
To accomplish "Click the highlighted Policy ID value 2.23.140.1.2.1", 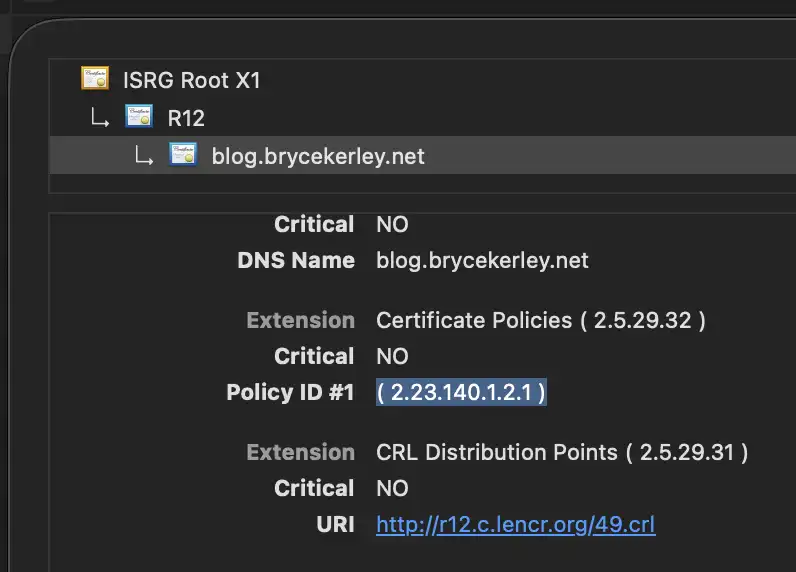I will [x=461, y=392].
